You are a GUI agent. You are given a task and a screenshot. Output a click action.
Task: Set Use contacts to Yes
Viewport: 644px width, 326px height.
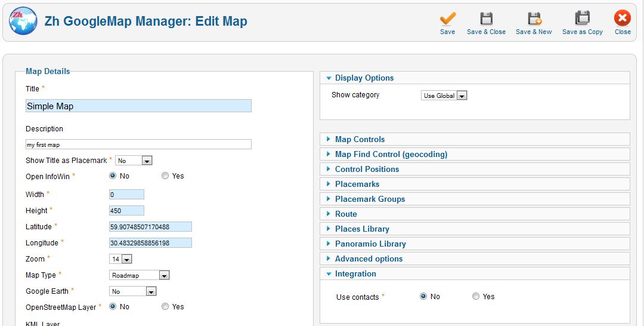[x=476, y=297]
